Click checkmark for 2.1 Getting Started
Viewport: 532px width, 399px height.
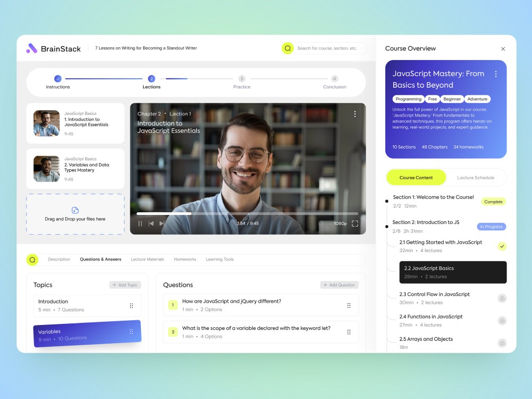tap(502, 246)
